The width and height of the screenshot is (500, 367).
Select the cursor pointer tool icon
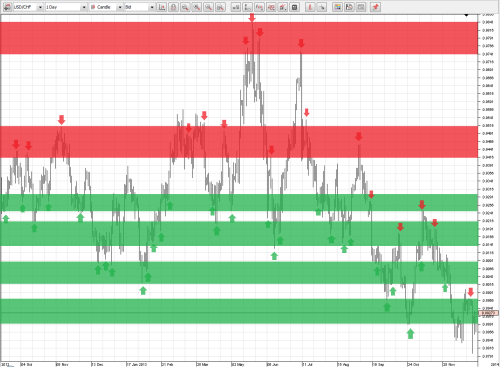(322, 7)
